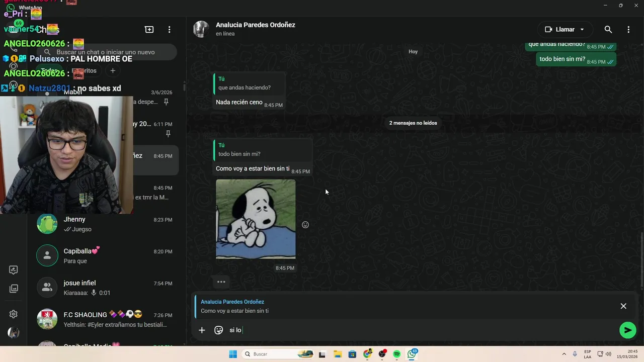
Task: Click Jhenny's green frog avatar
Action: (x=47, y=224)
